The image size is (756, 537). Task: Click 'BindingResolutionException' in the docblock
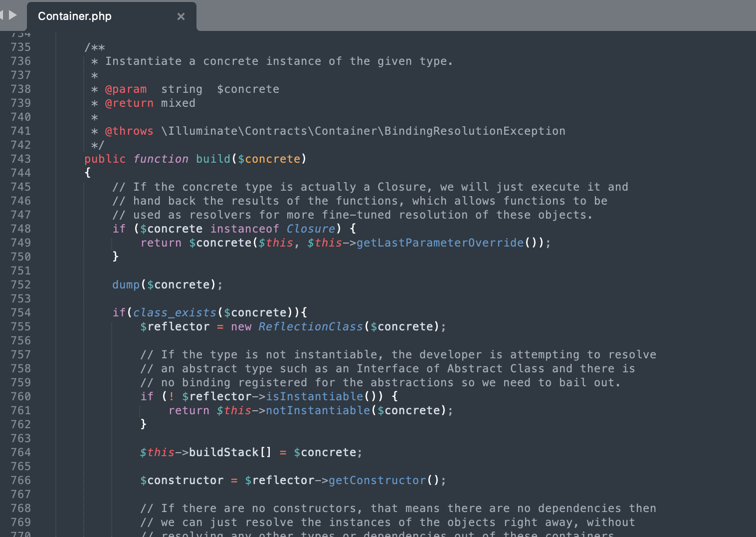coord(475,131)
